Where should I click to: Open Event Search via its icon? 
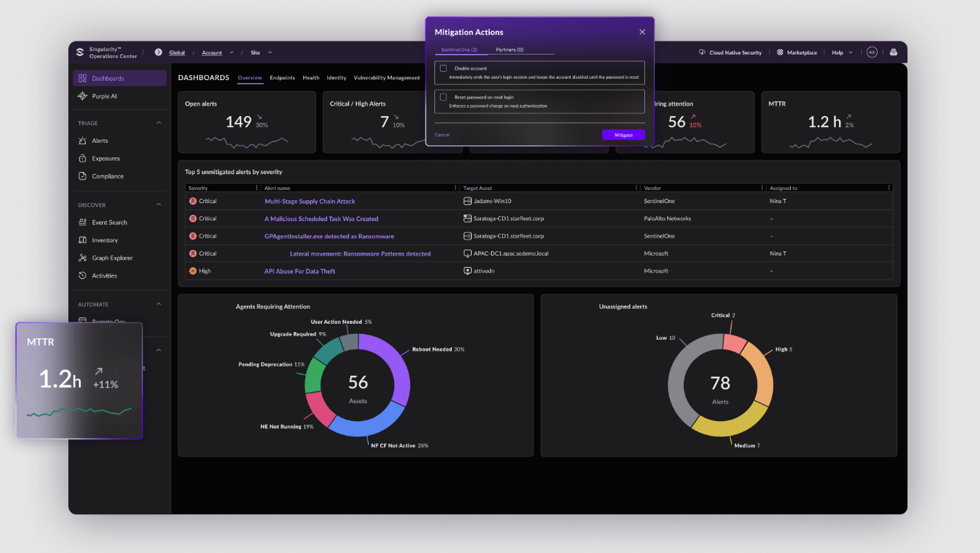point(82,222)
